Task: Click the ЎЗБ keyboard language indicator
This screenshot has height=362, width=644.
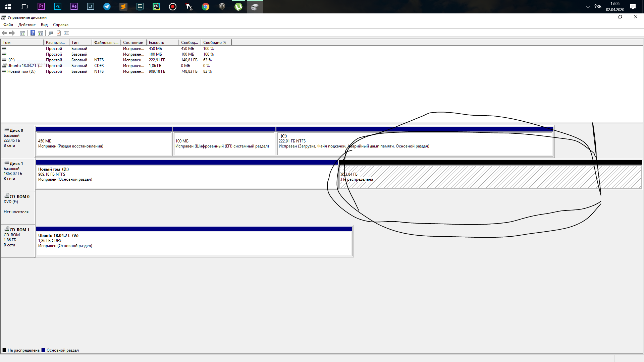Action: 598,6
